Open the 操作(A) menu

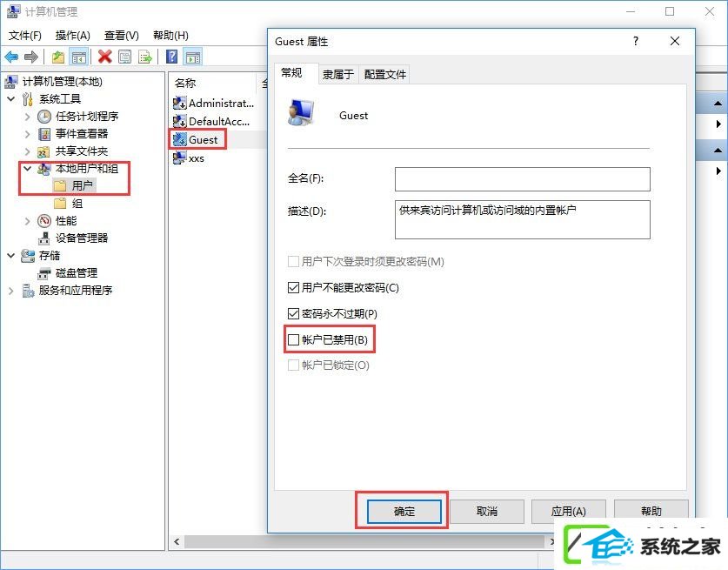point(72,36)
